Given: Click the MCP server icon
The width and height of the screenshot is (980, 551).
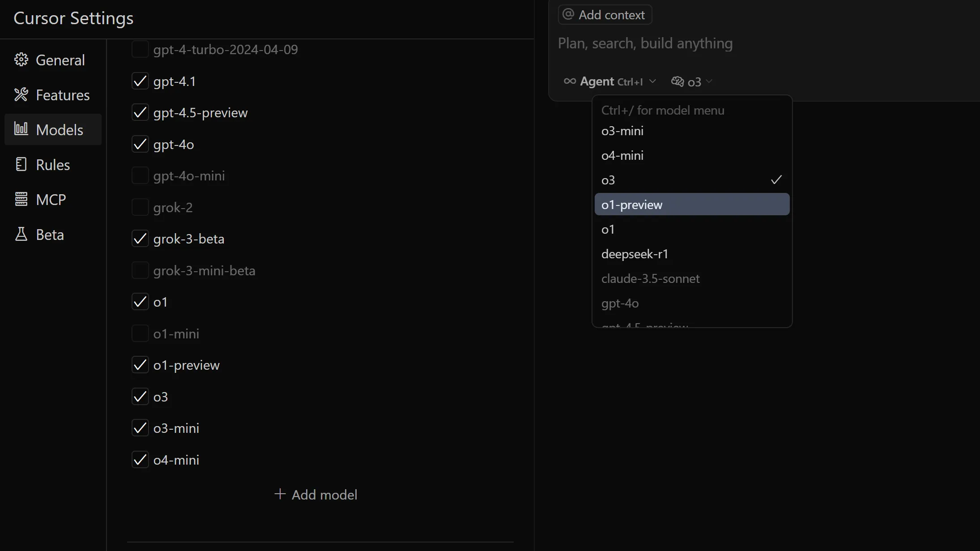Looking at the screenshot, I should click(21, 199).
